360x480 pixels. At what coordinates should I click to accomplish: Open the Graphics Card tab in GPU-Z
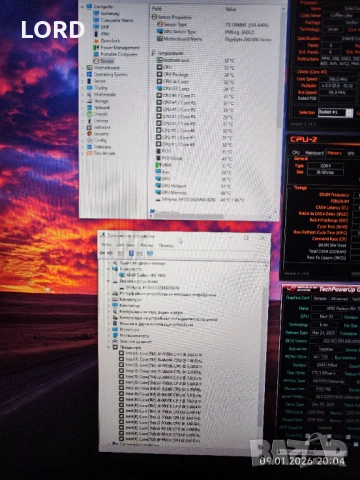(x=298, y=298)
